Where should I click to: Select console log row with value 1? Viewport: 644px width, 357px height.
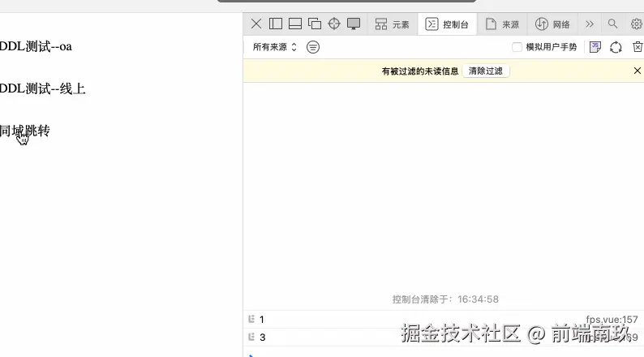444,319
